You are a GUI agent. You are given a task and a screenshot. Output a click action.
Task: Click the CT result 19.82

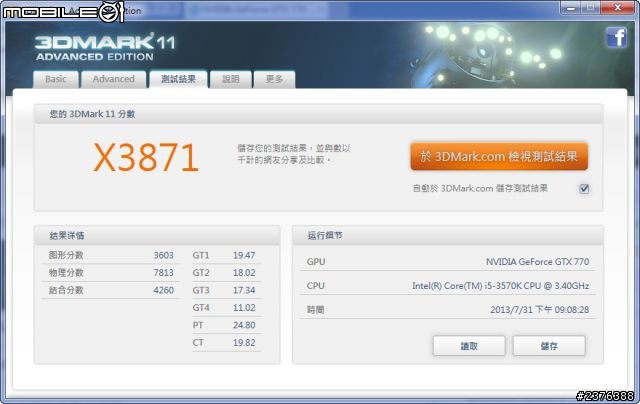(244, 343)
